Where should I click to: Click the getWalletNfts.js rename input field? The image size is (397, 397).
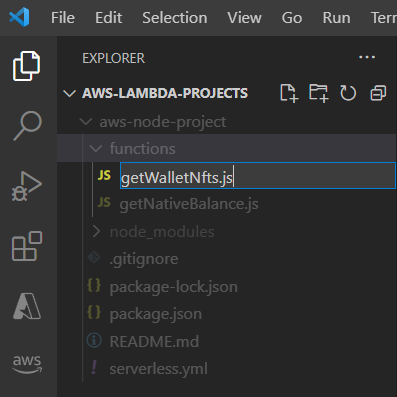[258, 176]
